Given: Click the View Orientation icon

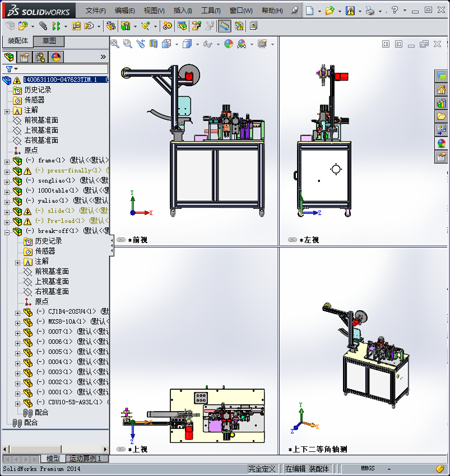Looking at the screenshot, I should tap(166, 44).
